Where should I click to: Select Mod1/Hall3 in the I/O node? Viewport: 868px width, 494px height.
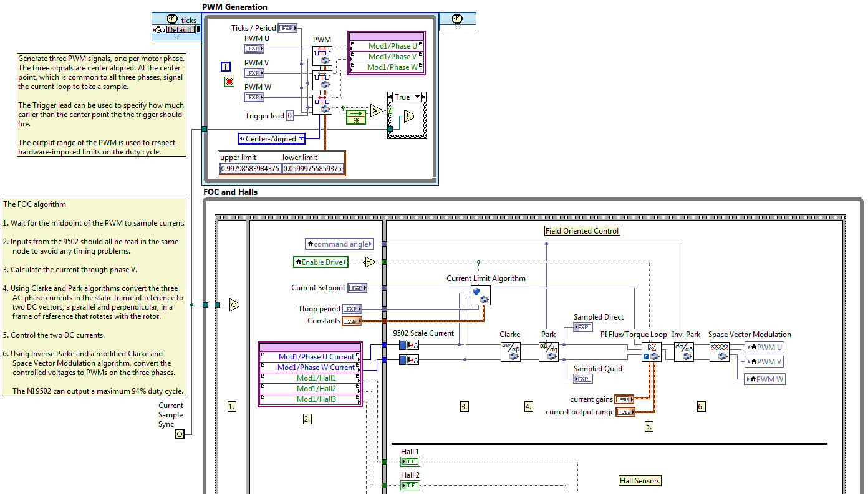310,399
